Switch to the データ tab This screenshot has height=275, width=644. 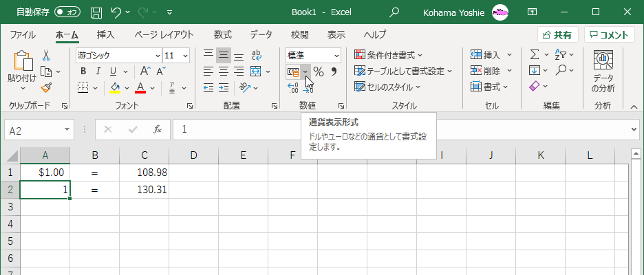pos(261,35)
